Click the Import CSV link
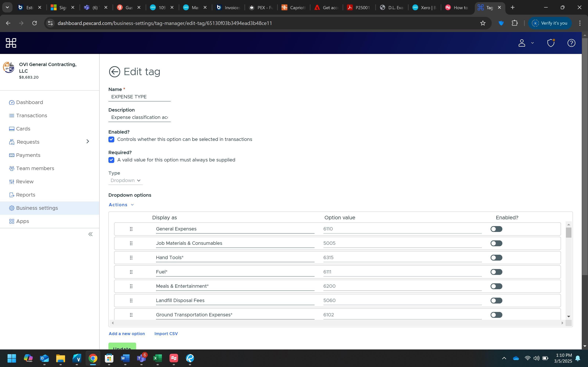Viewport: 588px width, 367px height. (x=166, y=333)
